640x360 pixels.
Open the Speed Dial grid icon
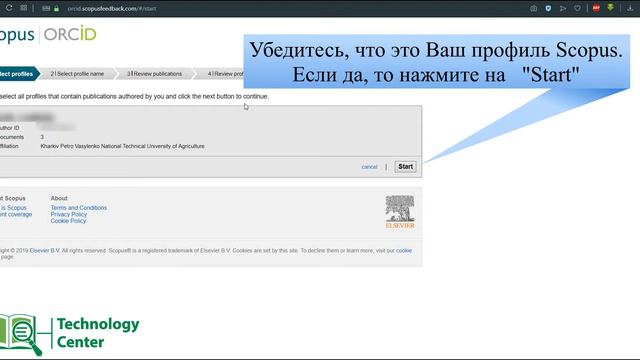pos(24,8)
